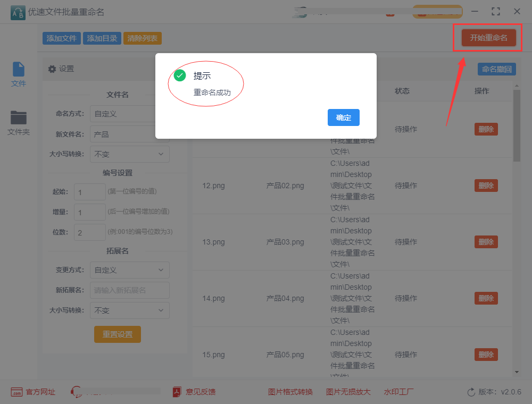Click the scrollbar up arrow
The height and width of the screenshot is (404, 532).
[x=517, y=86]
